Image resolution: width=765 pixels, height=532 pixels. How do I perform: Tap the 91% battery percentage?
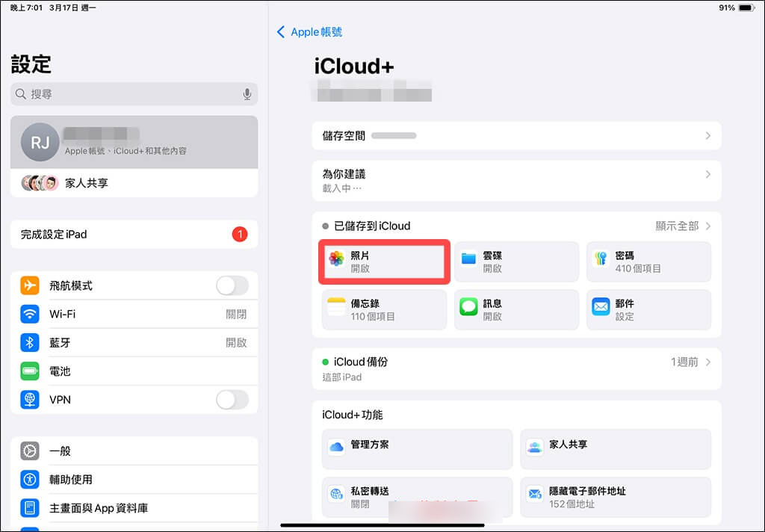click(x=726, y=7)
